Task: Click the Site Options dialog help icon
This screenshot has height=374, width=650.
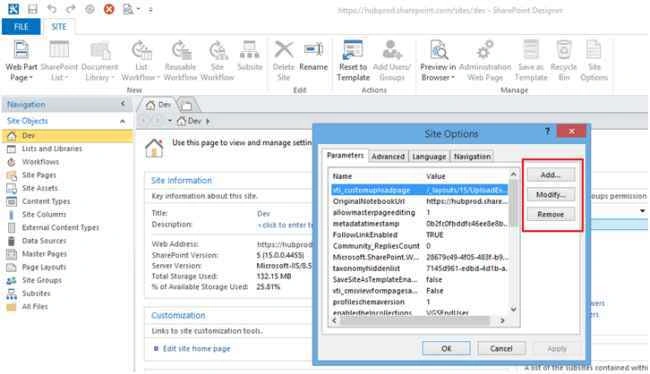Action: point(548,131)
